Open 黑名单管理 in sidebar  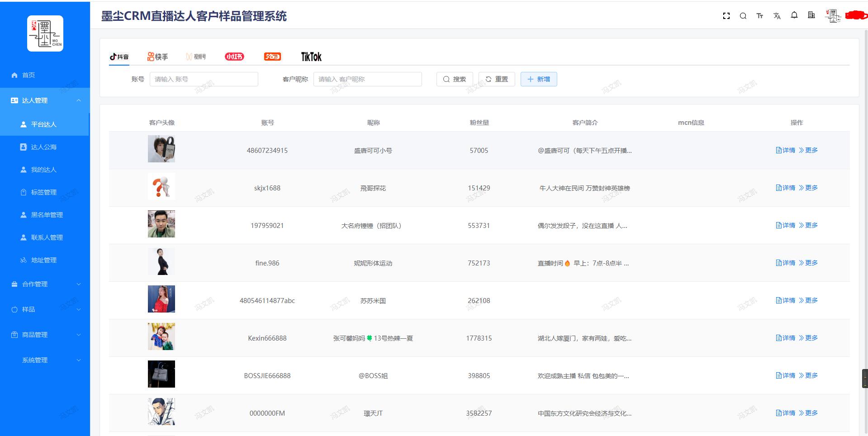[x=45, y=215]
